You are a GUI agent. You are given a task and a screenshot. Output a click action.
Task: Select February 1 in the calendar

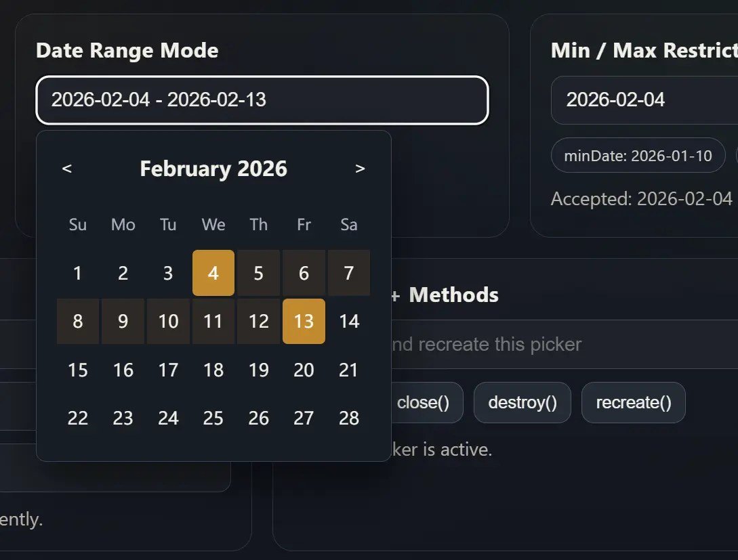[x=77, y=273]
